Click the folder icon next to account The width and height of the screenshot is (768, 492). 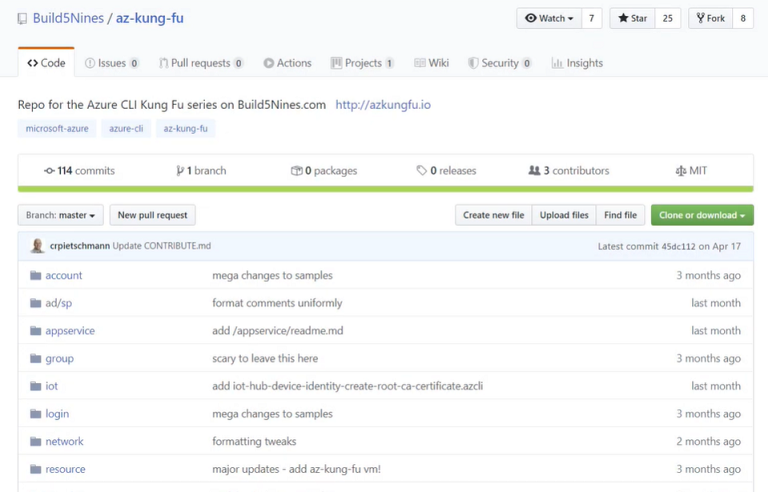35,275
